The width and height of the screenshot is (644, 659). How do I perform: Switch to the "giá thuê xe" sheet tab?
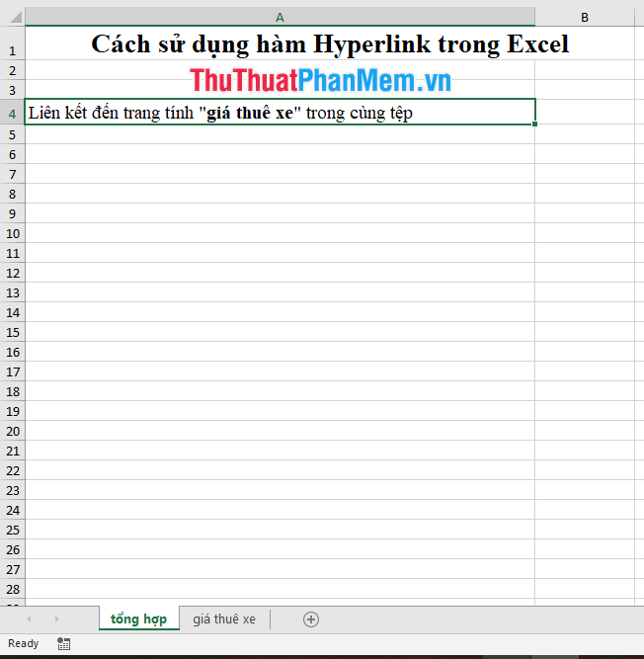pos(224,619)
